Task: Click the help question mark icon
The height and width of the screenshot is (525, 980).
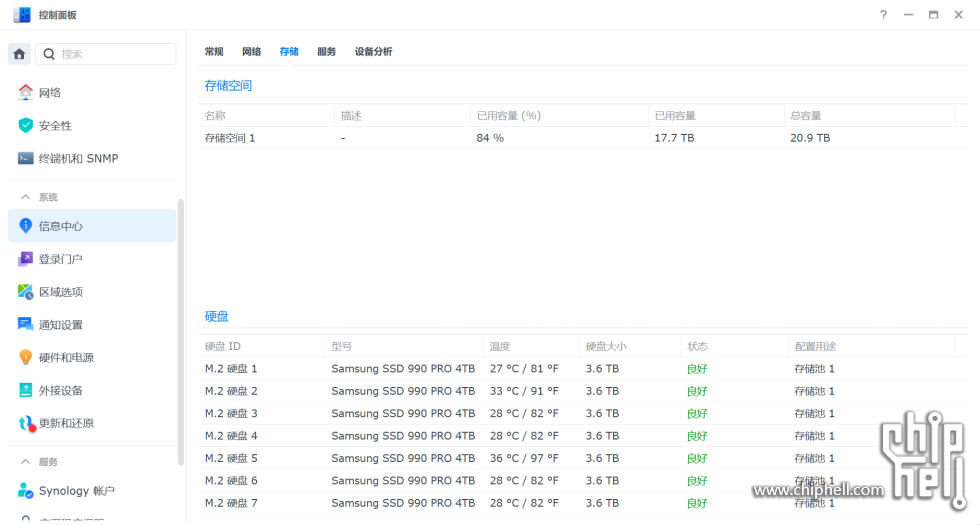Action: pyautogui.click(x=883, y=15)
